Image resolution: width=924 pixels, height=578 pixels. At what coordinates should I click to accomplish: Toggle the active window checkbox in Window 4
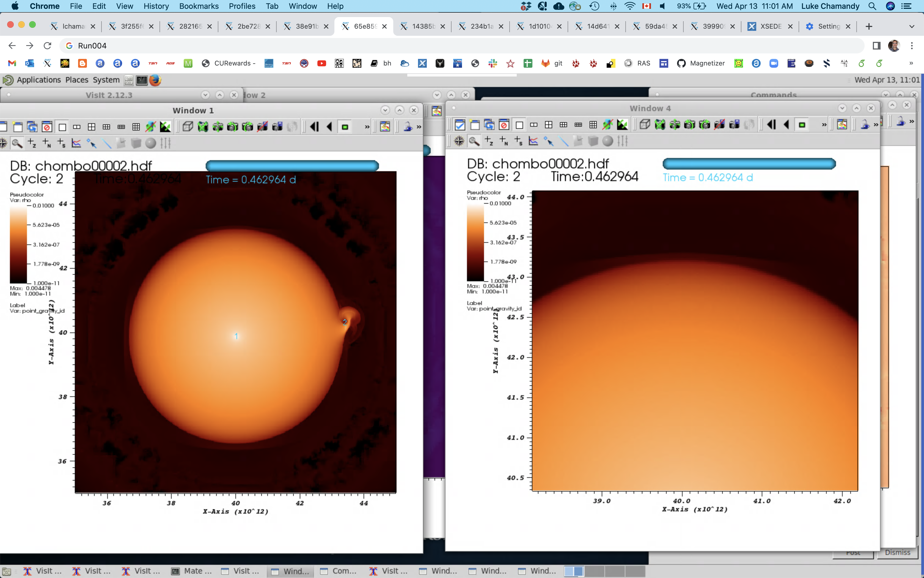tap(460, 125)
